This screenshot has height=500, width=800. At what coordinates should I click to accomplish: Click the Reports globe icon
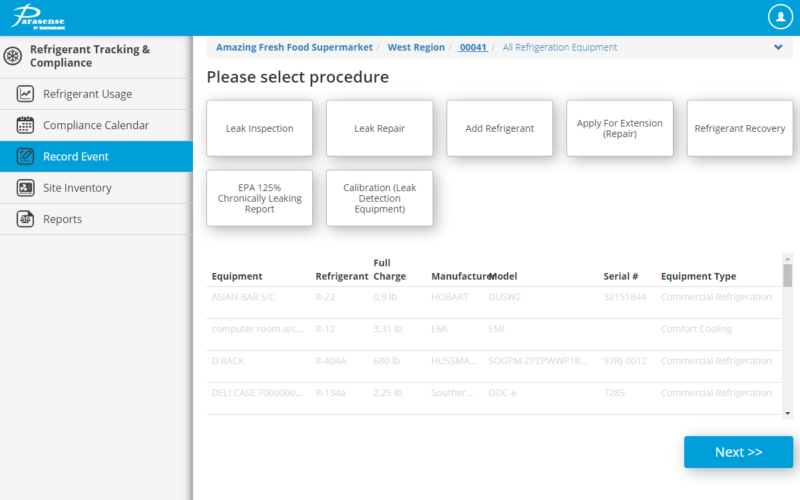coord(26,219)
